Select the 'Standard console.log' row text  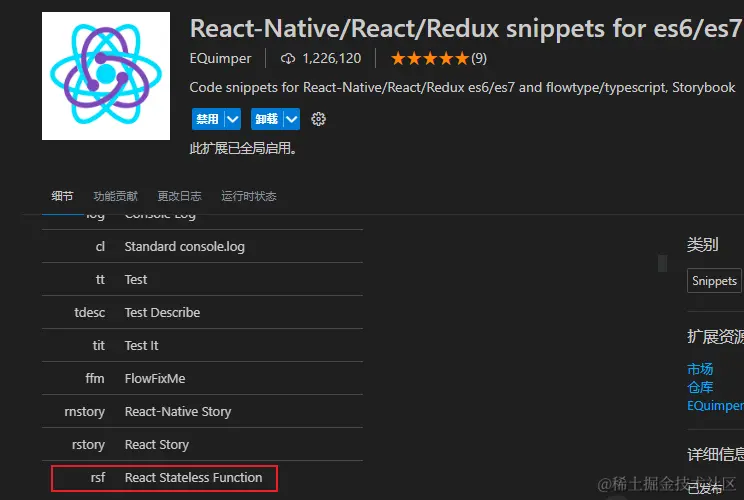coord(185,247)
